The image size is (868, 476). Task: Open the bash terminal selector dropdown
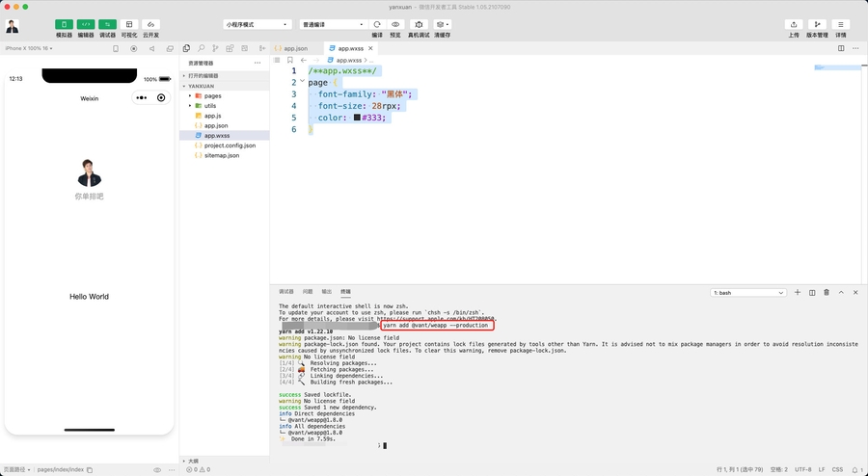coord(748,292)
